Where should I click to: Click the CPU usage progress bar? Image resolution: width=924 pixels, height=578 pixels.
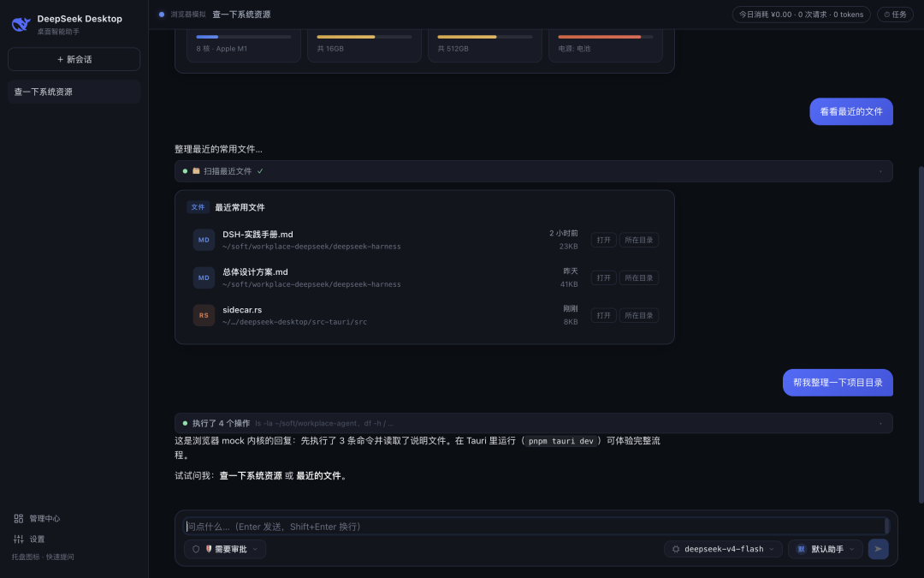243,37
